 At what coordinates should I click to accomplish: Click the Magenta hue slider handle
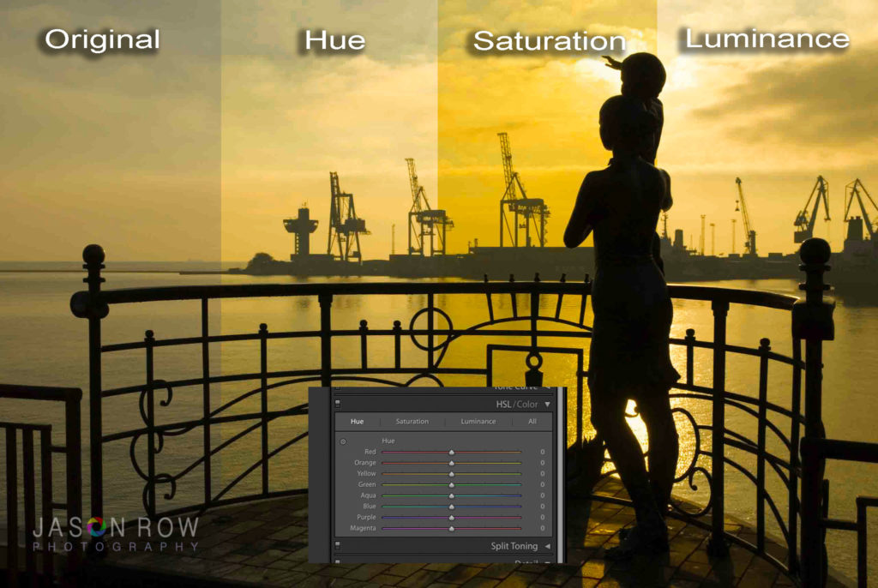click(x=451, y=528)
